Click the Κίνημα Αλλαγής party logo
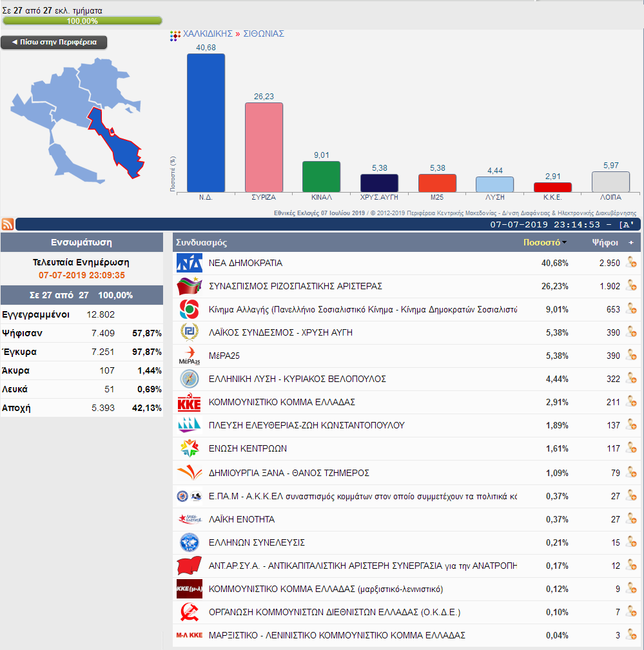Screen dimensions: 644x650 (190, 309)
